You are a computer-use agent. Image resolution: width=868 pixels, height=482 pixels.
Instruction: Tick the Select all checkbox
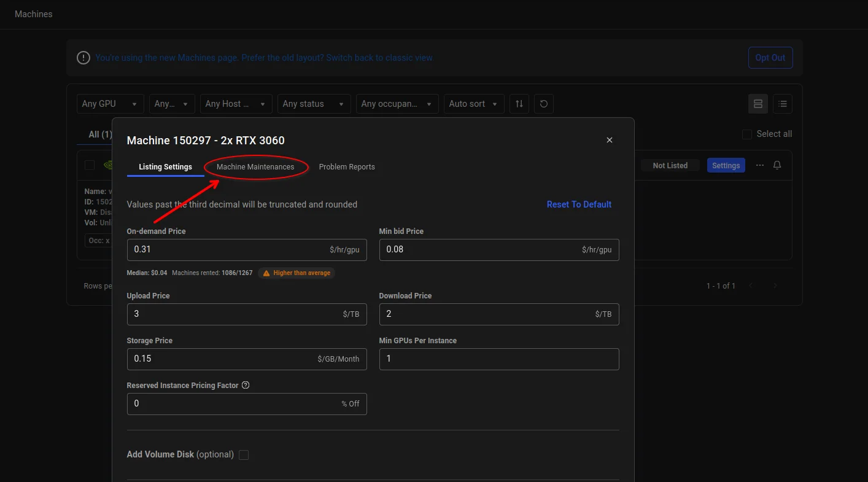tap(747, 134)
